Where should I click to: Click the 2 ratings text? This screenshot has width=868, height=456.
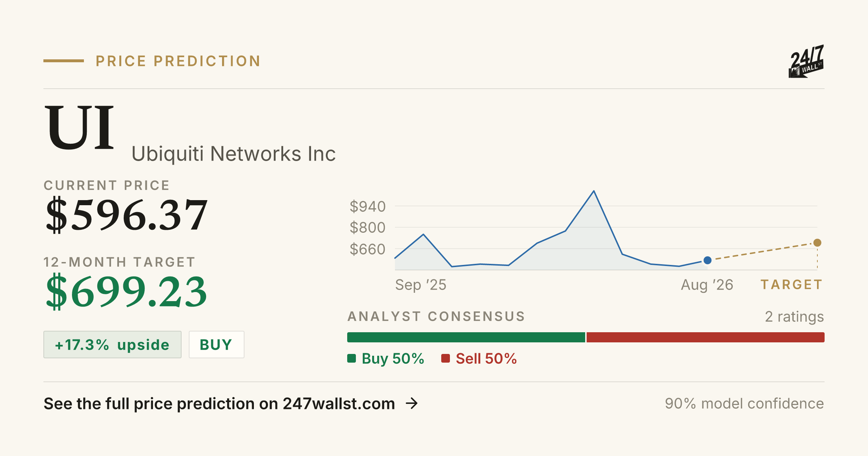click(794, 317)
